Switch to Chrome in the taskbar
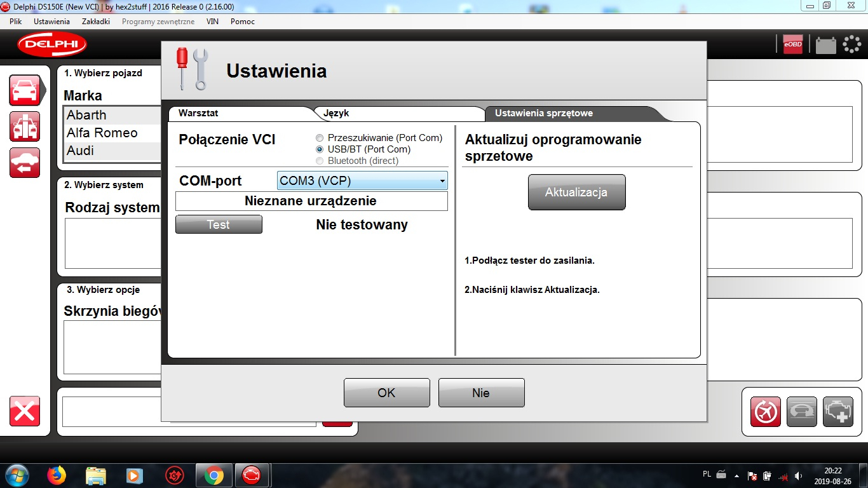The image size is (868, 488). (x=214, y=475)
